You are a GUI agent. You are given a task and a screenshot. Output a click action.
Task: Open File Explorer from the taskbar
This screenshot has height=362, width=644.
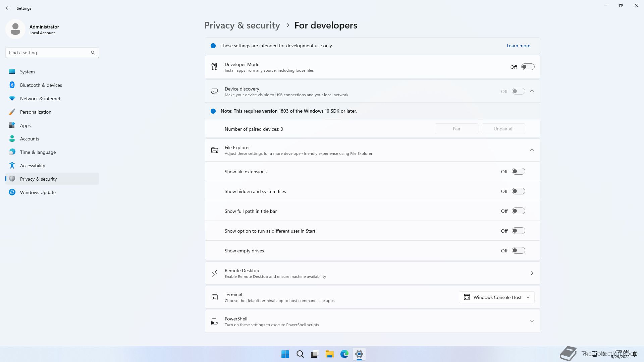pyautogui.click(x=329, y=354)
